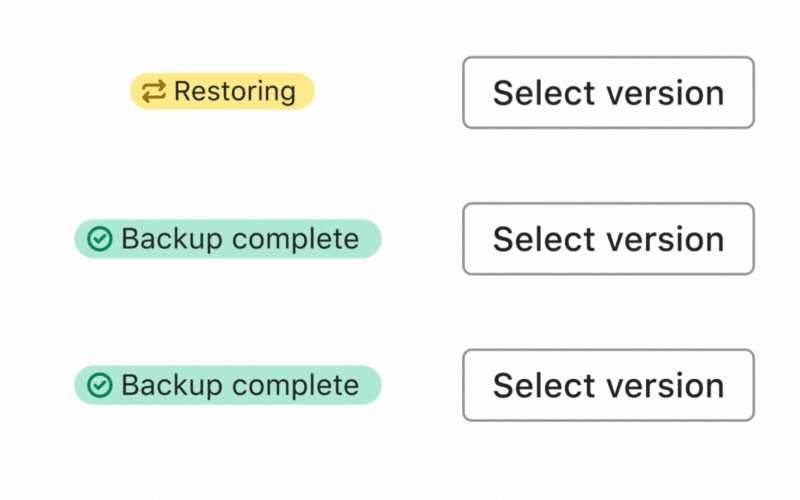Choose Select version for the last completed backup
This screenshot has width=800, height=500.
click(x=608, y=385)
